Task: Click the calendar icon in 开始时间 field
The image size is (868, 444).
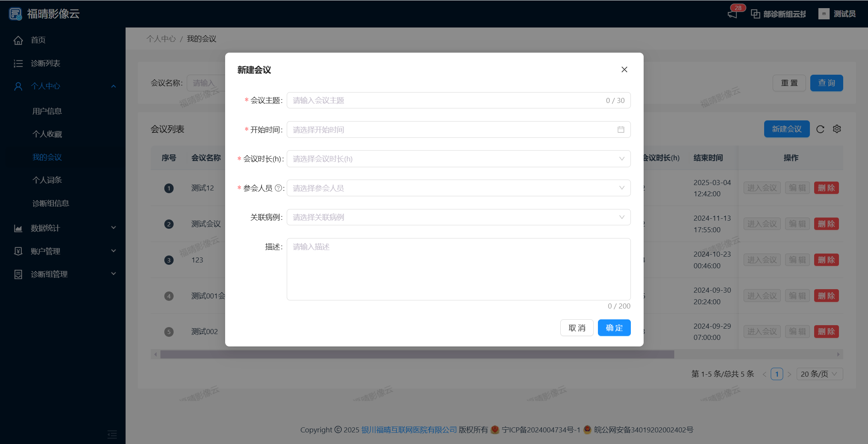Action: (621, 130)
